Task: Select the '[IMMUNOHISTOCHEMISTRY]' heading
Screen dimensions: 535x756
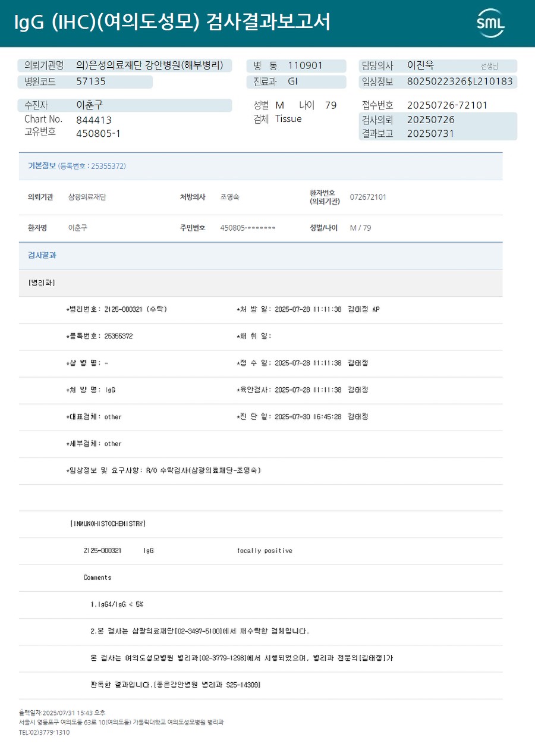Action: click(x=108, y=523)
